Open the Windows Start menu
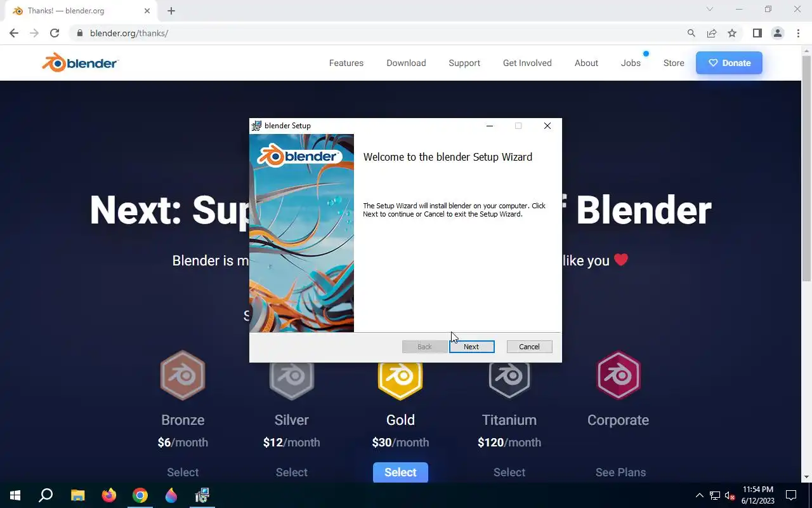 (x=15, y=495)
